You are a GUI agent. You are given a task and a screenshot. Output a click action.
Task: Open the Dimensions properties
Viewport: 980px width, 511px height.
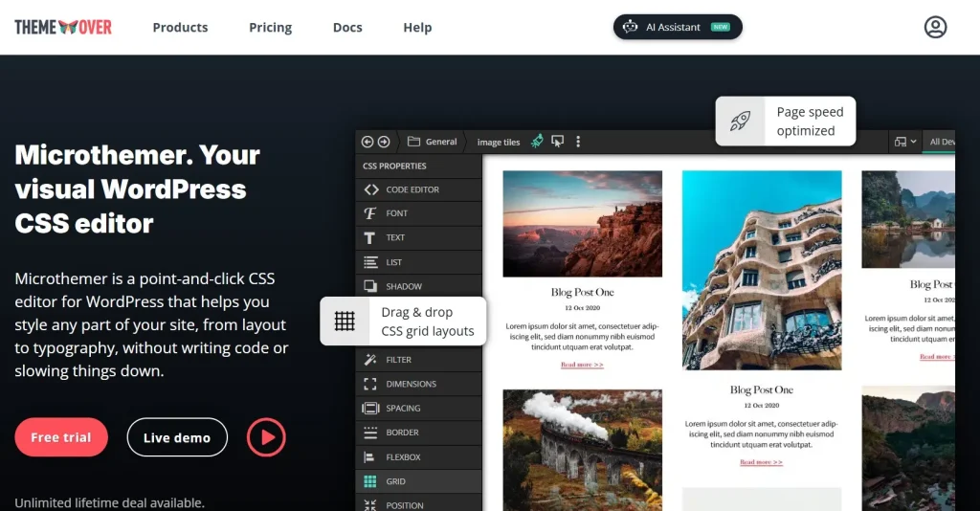pos(419,384)
